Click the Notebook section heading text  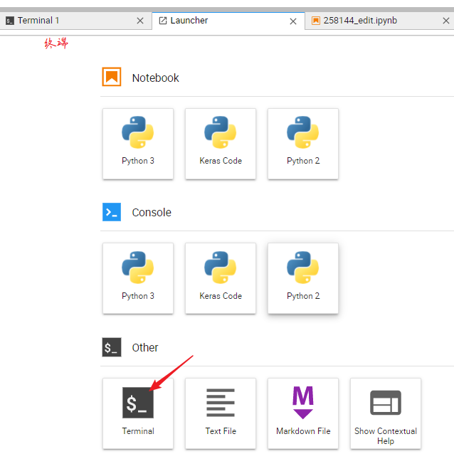click(x=155, y=78)
